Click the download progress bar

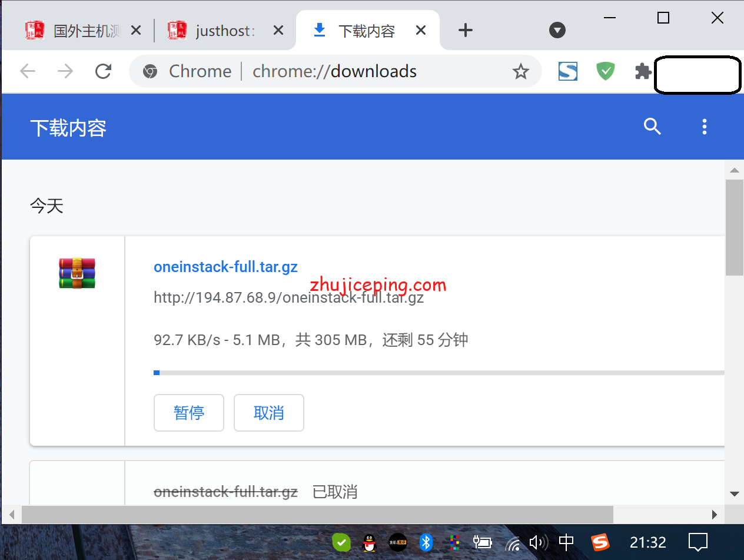(439, 373)
